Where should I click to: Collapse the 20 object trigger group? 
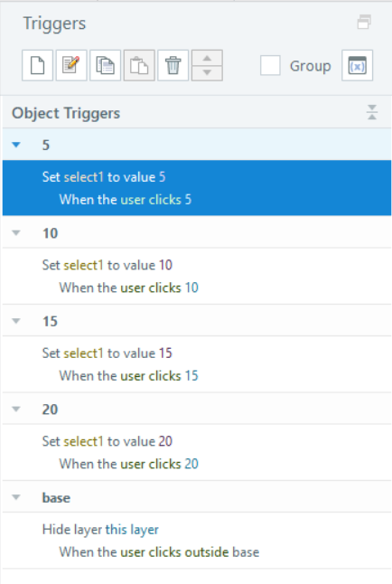coord(16,410)
